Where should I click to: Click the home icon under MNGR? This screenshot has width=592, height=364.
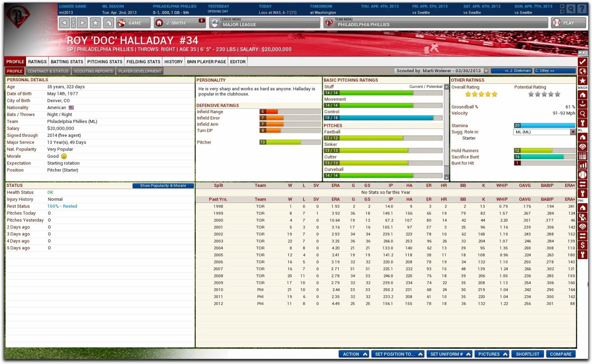[x=583, y=95]
